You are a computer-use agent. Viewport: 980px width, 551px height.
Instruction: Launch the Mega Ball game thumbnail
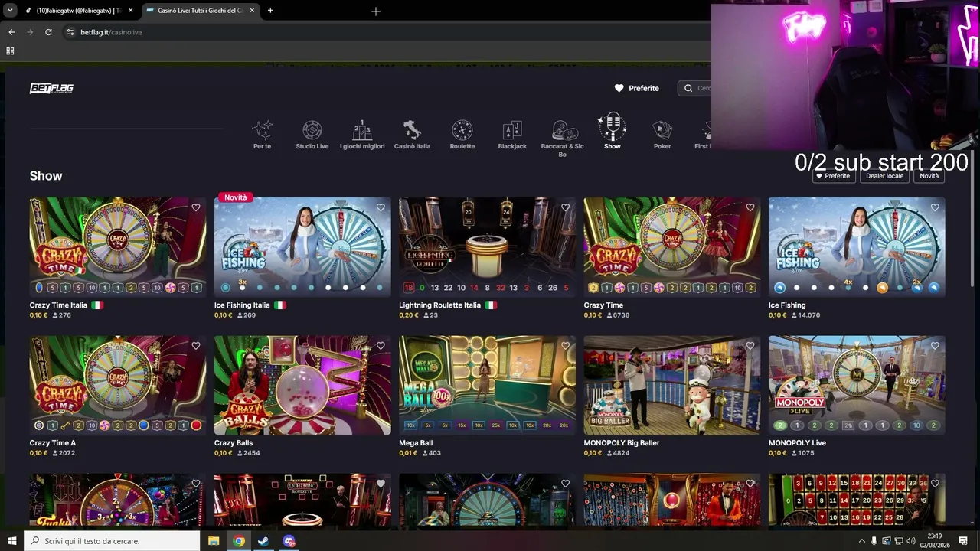point(487,385)
